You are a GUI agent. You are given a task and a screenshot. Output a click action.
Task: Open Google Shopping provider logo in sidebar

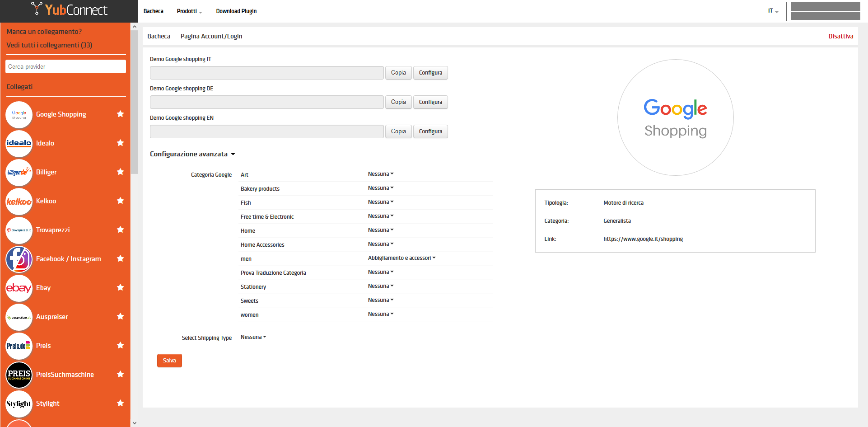19,115
